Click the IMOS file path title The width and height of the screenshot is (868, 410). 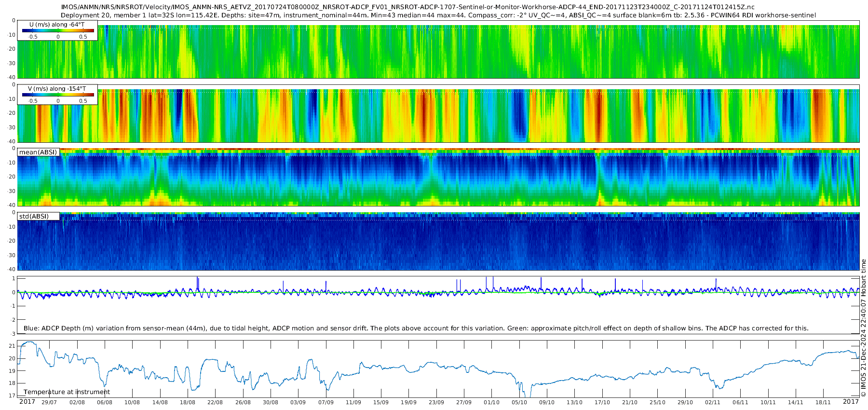point(407,7)
